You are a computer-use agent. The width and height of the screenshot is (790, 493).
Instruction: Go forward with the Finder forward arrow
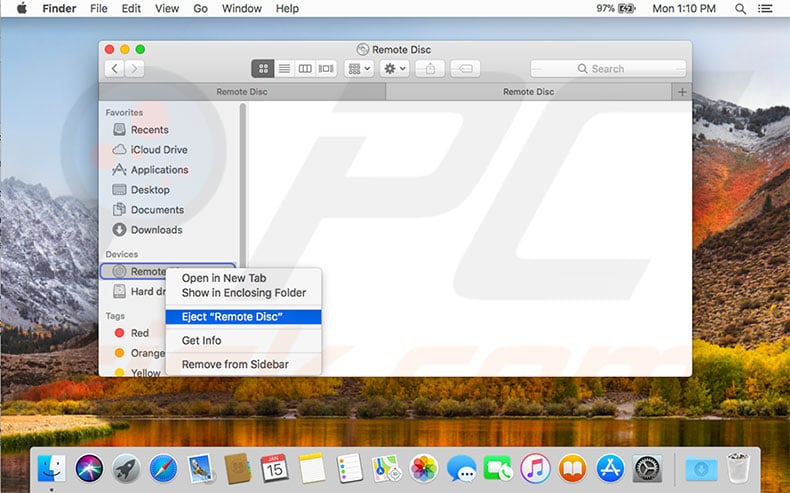(135, 68)
